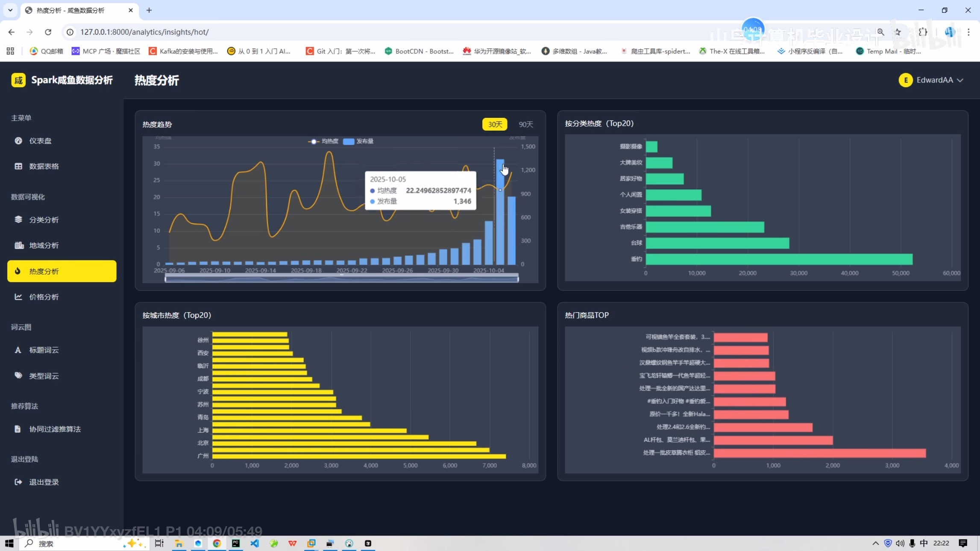Toggle the 均热度 legend series
This screenshot has height=551, width=980.
click(x=323, y=141)
